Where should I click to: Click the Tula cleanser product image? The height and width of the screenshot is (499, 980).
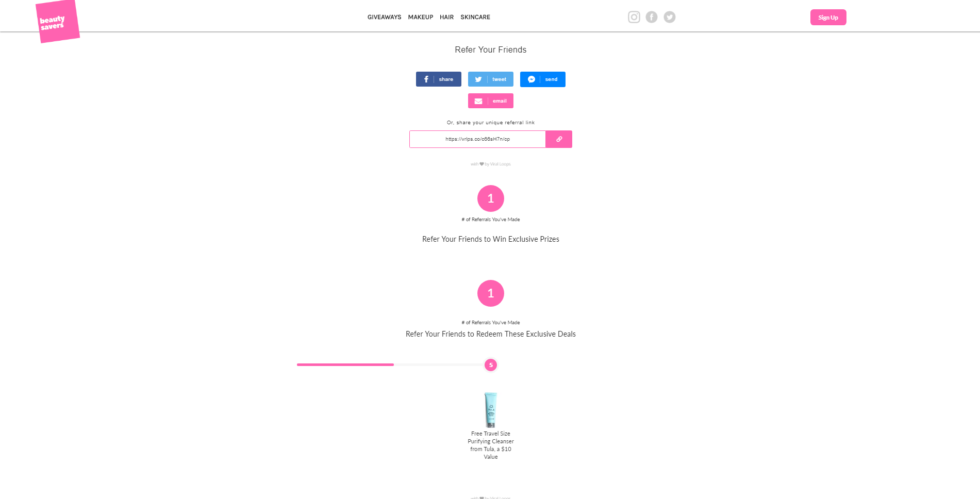pos(491,410)
